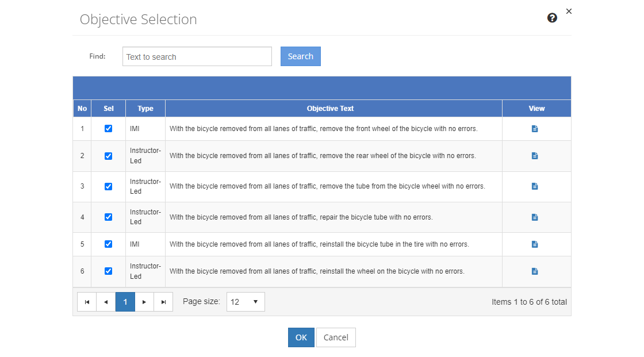Uncheck objective 6 reinstall wheel checkbox
The image size is (644, 357).
click(x=109, y=271)
